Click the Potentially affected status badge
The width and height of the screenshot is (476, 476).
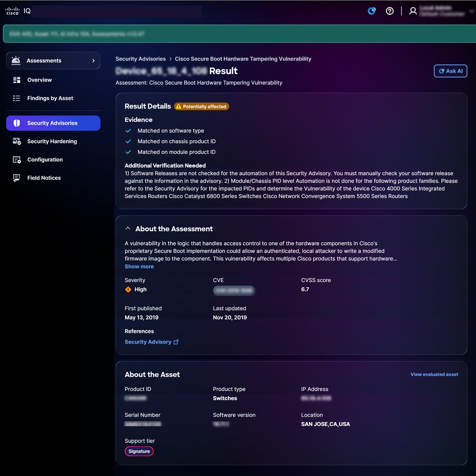pos(202,106)
